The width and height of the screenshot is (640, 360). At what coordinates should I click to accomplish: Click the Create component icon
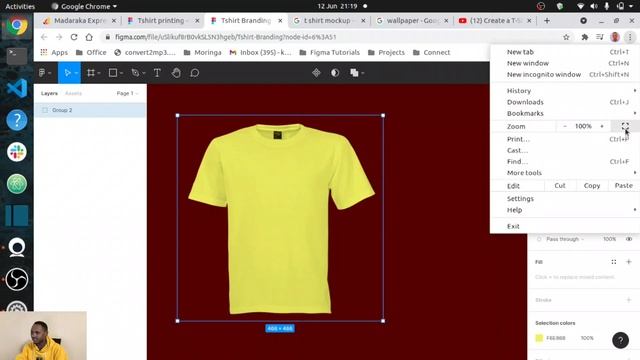coord(316,73)
